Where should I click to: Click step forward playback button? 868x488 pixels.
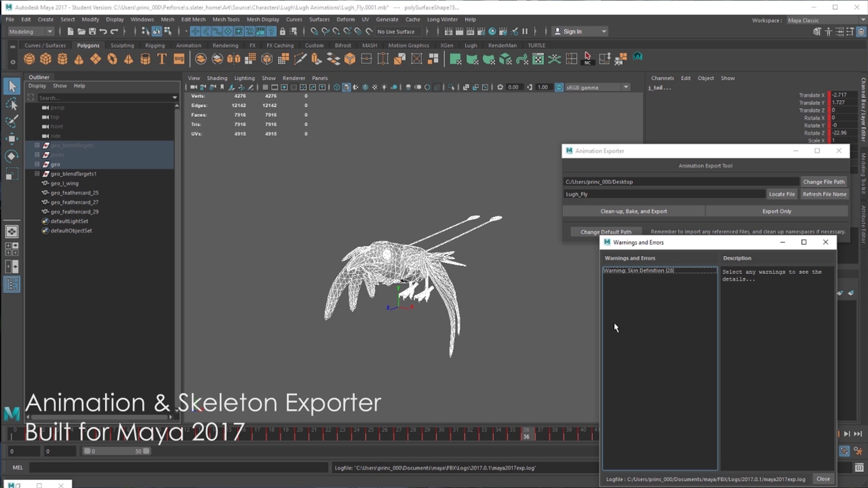point(847,434)
